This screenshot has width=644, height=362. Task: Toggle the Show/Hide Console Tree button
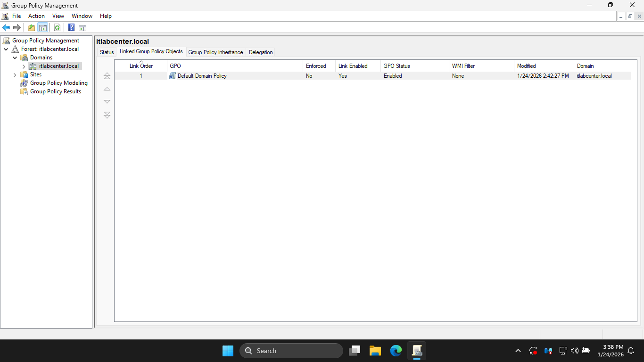pyautogui.click(x=43, y=28)
